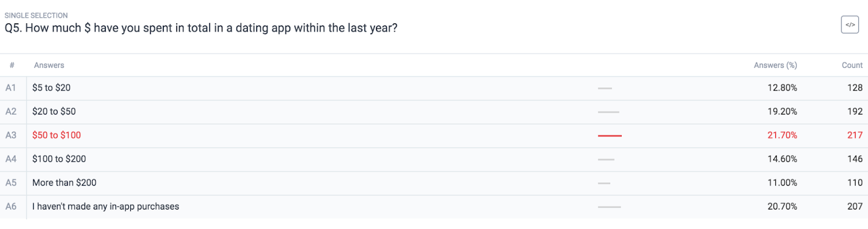868x229 pixels.
Task: Sort by the 'Count' column header
Action: [852, 65]
